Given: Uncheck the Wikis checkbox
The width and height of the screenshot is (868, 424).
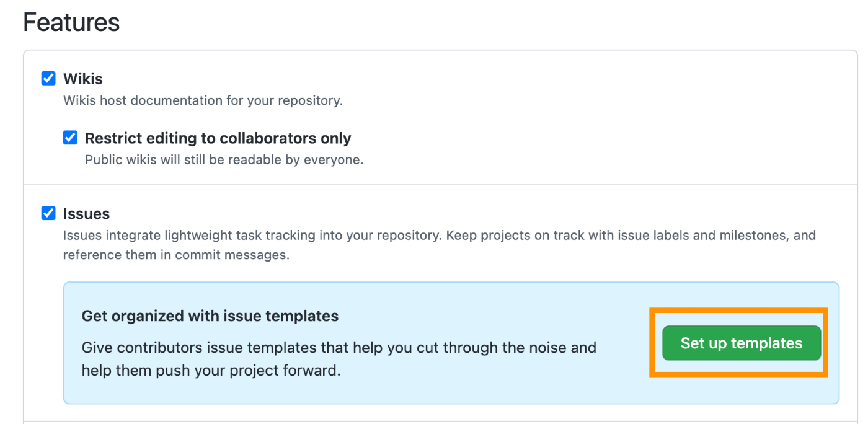Looking at the screenshot, I should tap(48, 79).
